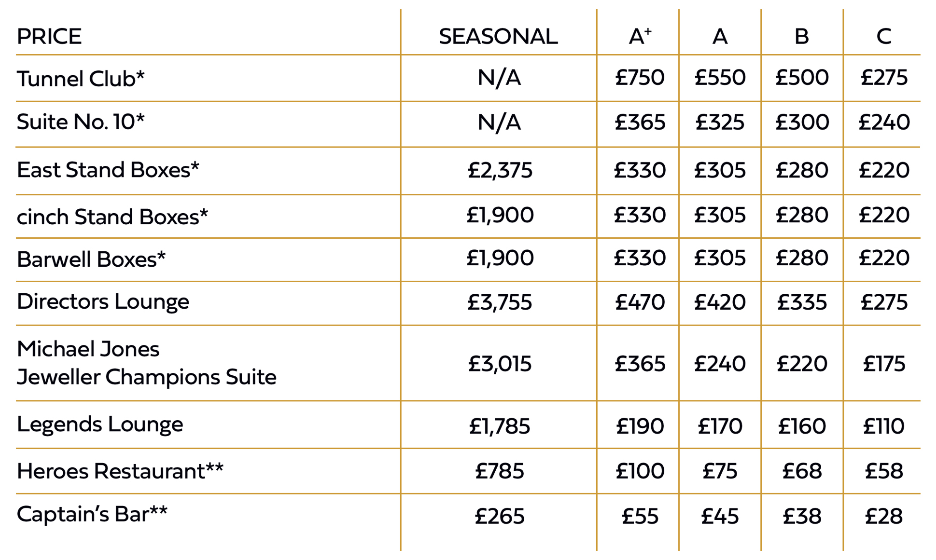The height and width of the screenshot is (560, 936).
Task: Click the SEASONAL column header
Action: click(498, 37)
